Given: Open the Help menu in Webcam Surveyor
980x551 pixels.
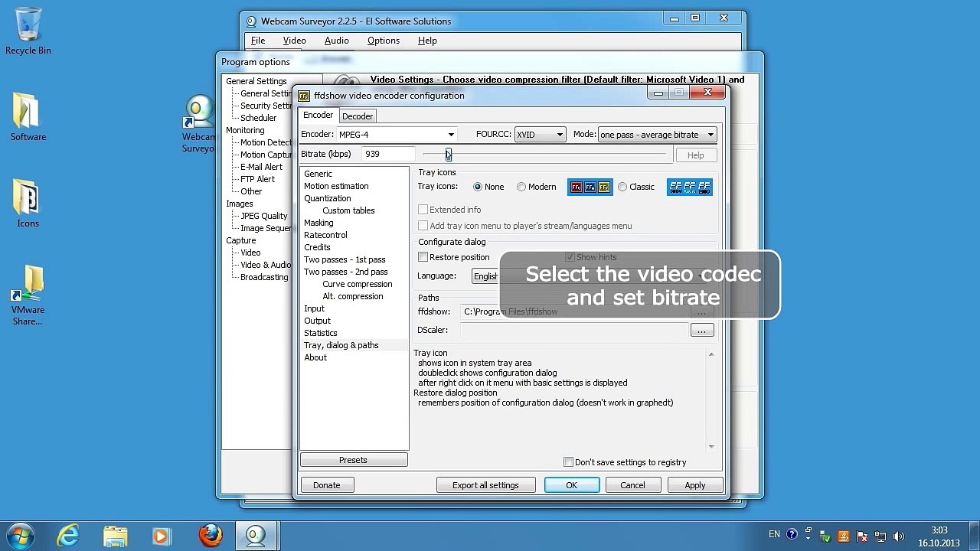Looking at the screenshot, I should 427,41.
